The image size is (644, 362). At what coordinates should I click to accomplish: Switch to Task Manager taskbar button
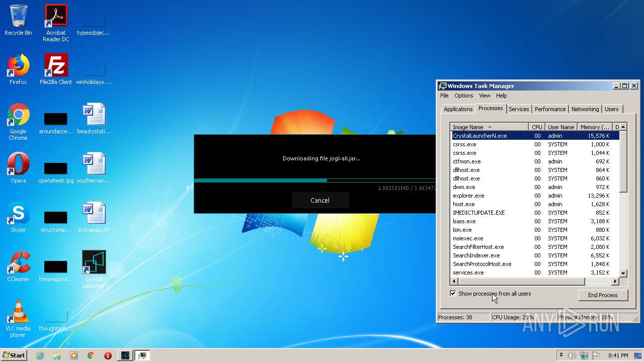142,355
